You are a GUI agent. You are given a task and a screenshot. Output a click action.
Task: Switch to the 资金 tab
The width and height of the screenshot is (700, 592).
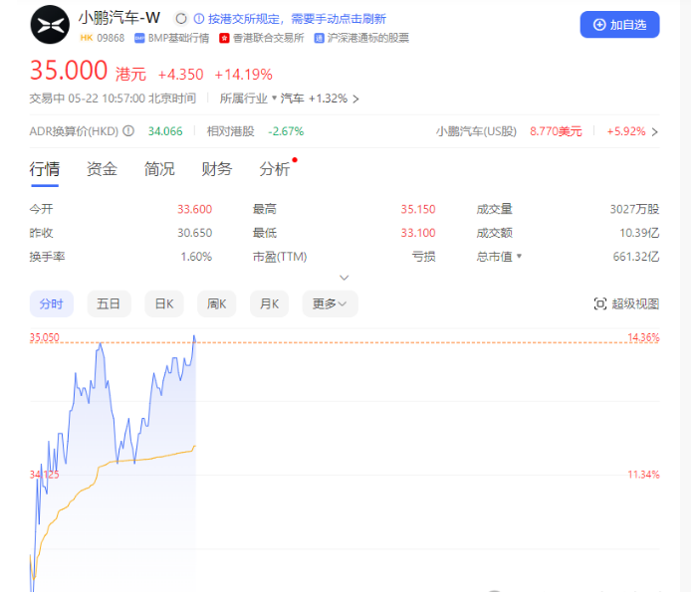[102, 169]
